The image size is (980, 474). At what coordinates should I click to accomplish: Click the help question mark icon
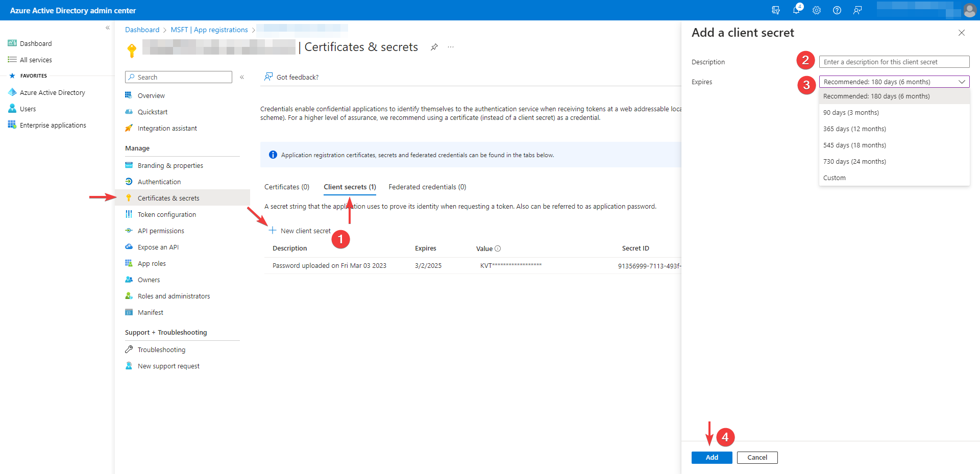tap(837, 10)
